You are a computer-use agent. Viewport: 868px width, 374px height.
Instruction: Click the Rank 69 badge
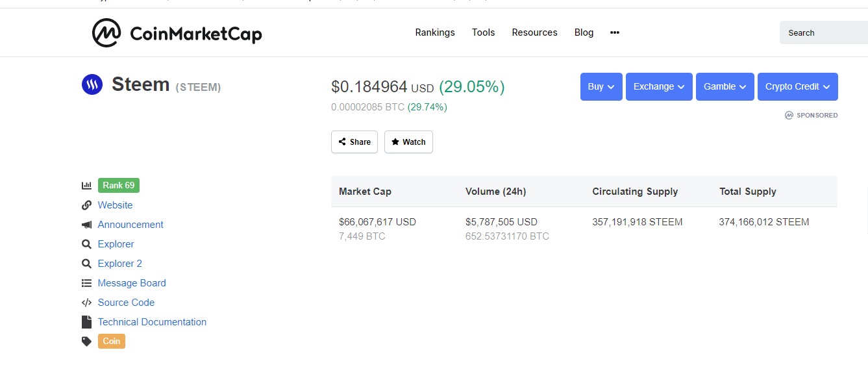pyautogui.click(x=119, y=185)
